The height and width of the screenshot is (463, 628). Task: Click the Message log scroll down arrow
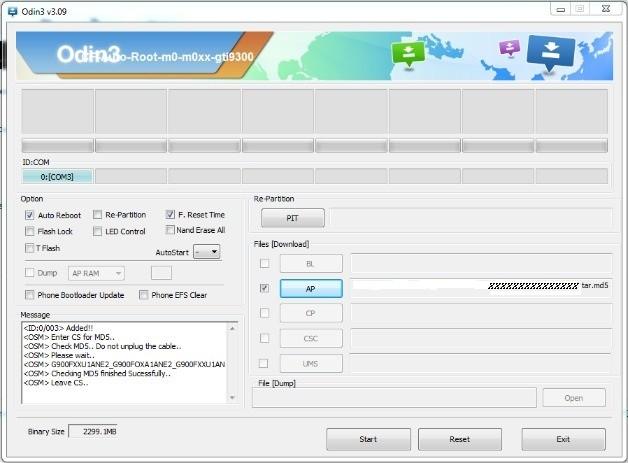tap(232, 398)
